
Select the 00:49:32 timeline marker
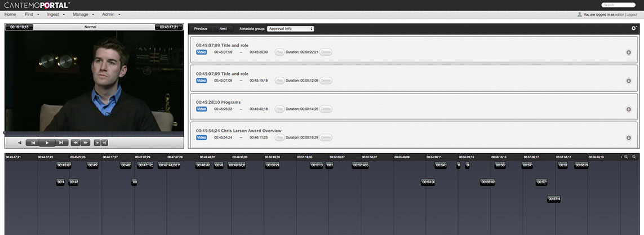point(237,165)
